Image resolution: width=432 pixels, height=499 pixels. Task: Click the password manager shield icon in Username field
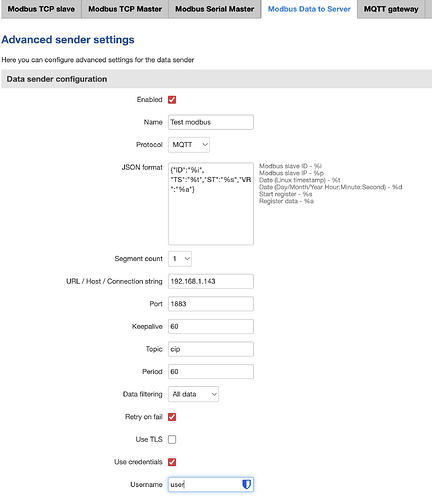pos(246,484)
